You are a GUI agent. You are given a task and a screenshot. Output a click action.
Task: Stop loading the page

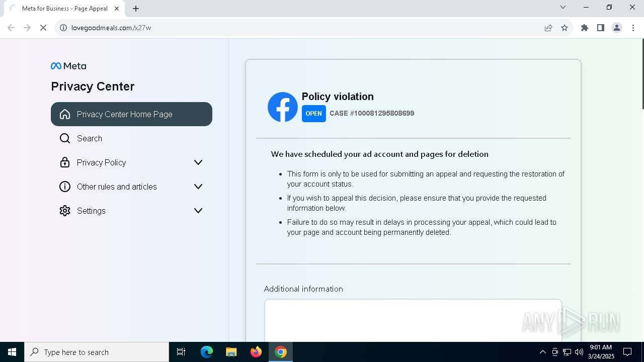(43, 28)
